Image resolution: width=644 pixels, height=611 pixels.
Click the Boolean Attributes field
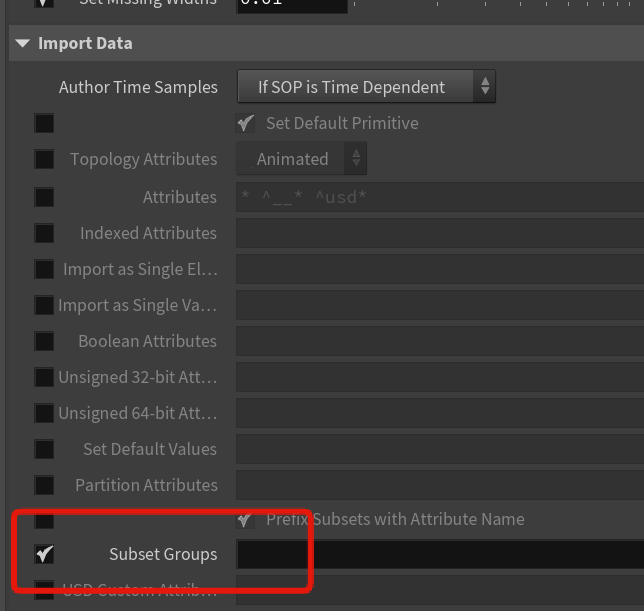pyautogui.click(x=440, y=341)
